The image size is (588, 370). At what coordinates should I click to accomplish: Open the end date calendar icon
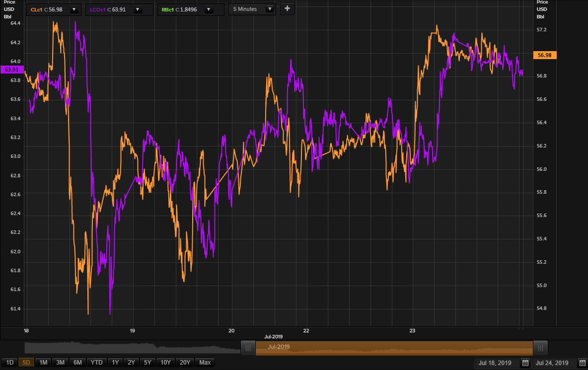click(x=583, y=363)
